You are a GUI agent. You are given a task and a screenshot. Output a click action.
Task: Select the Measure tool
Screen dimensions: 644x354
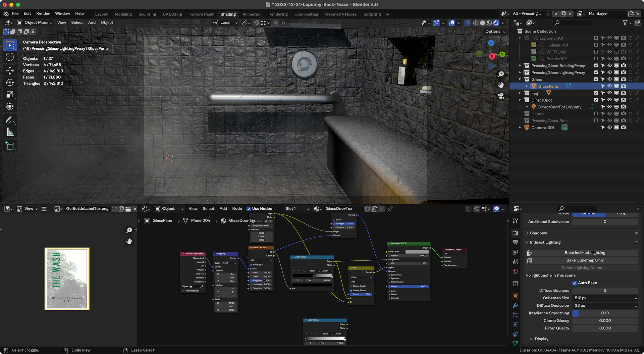point(10,133)
